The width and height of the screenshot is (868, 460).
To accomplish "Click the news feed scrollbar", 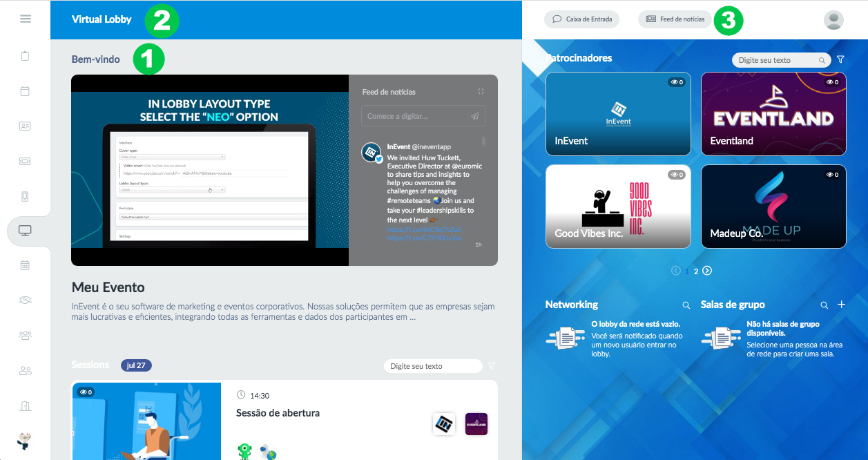I will tap(483, 142).
